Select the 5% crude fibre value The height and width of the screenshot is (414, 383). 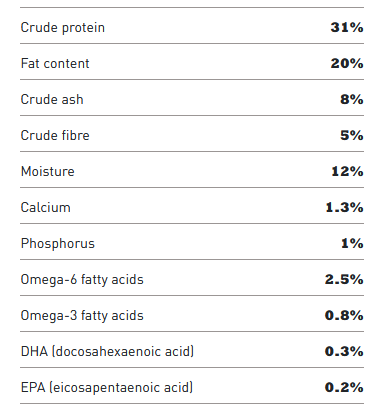[351, 135]
